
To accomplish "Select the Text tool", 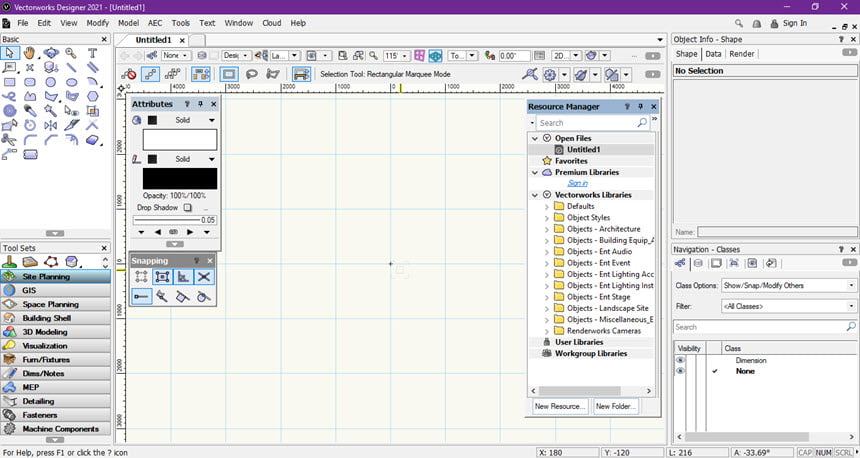I will (92, 53).
